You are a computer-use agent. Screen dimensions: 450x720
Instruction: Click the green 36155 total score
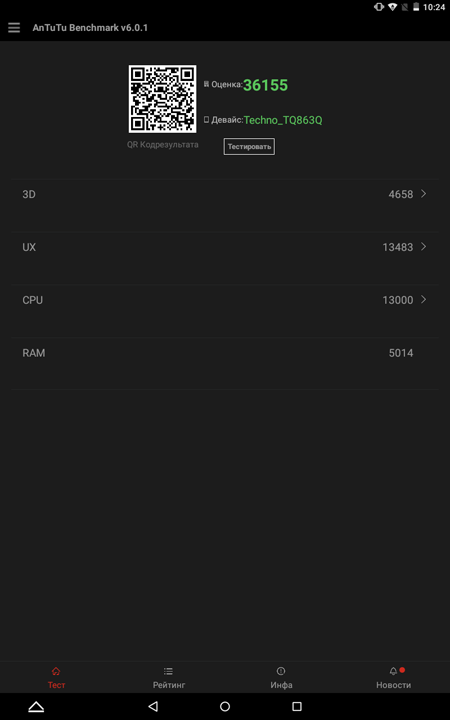(x=265, y=85)
